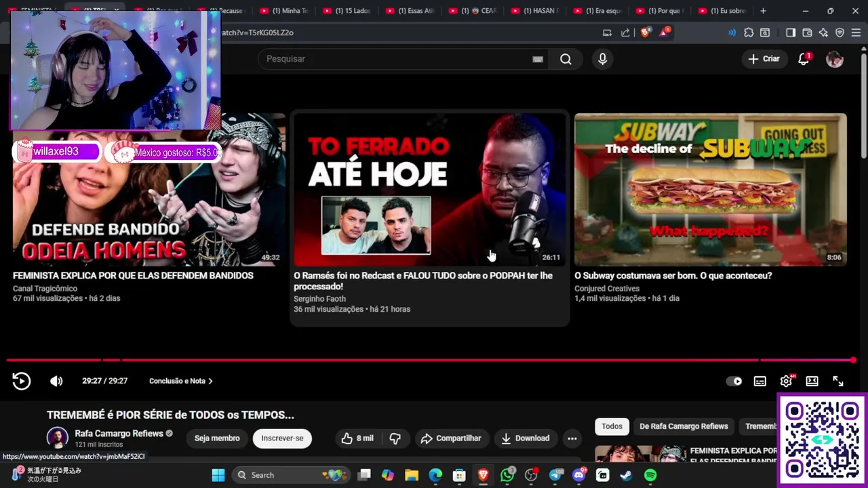
Task: Replay the video with the replay button
Action: pos(22,381)
